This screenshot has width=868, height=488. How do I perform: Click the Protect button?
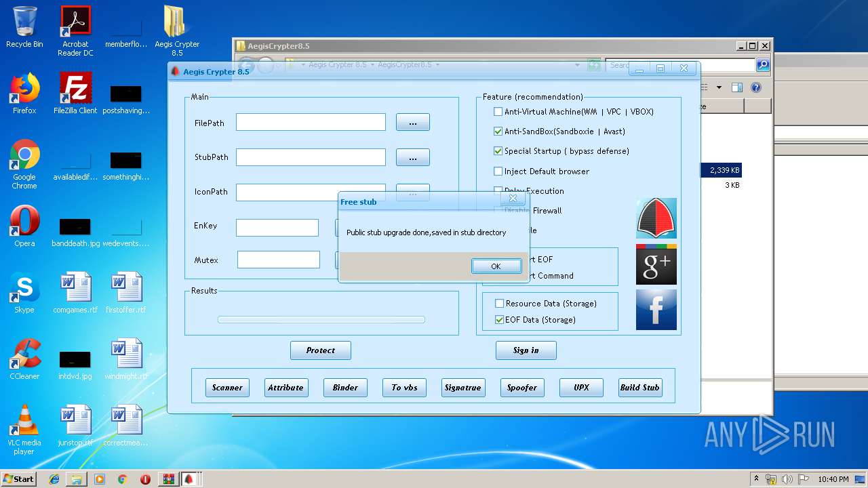321,350
